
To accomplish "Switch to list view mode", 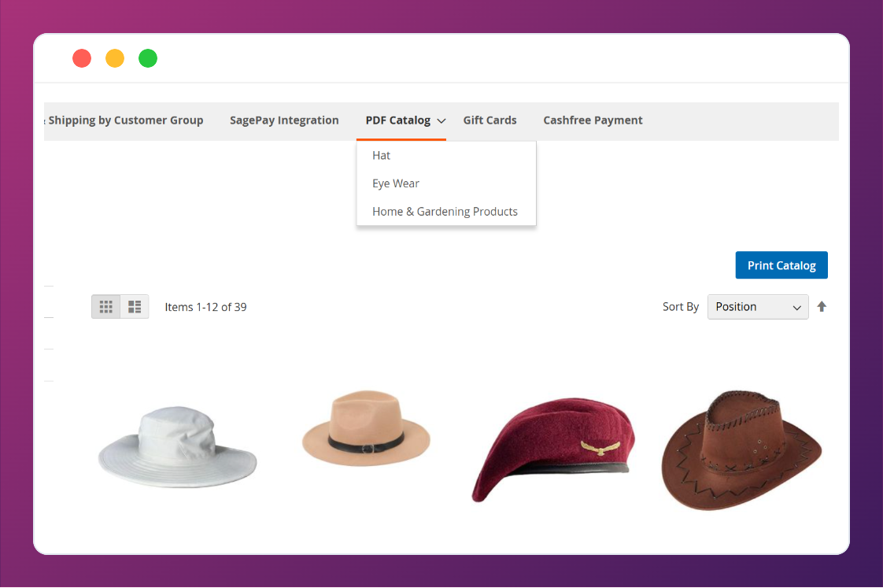I will pos(135,307).
